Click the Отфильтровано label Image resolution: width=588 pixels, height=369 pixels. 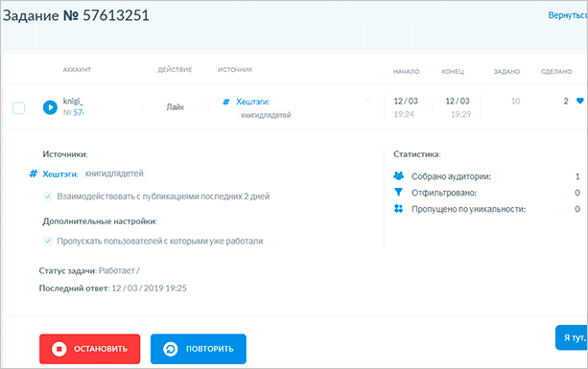pyautogui.click(x=444, y=193)
